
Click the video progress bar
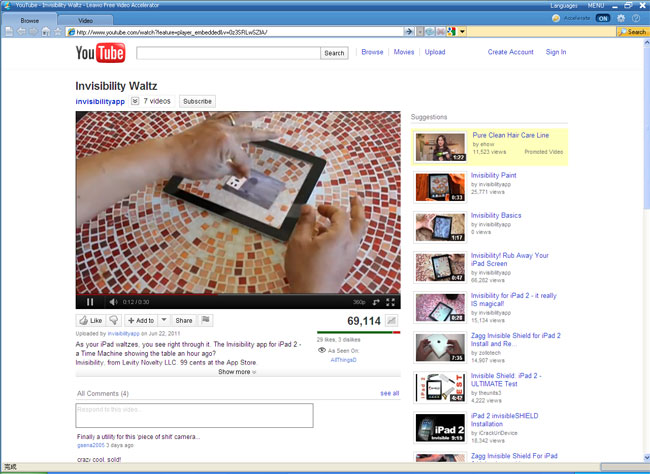[x=238, y=294]
